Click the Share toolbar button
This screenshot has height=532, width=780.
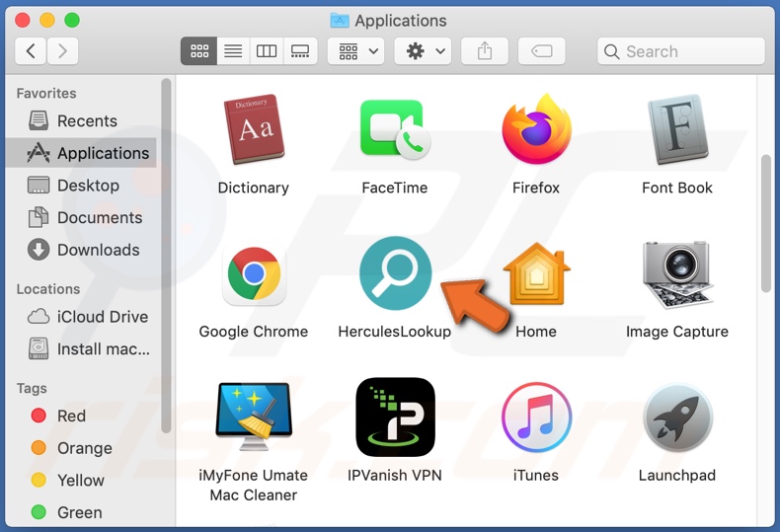point(485,51)
